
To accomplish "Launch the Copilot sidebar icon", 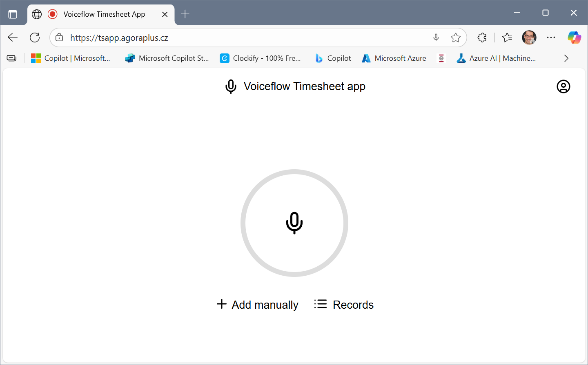I will tap(574, 38).
